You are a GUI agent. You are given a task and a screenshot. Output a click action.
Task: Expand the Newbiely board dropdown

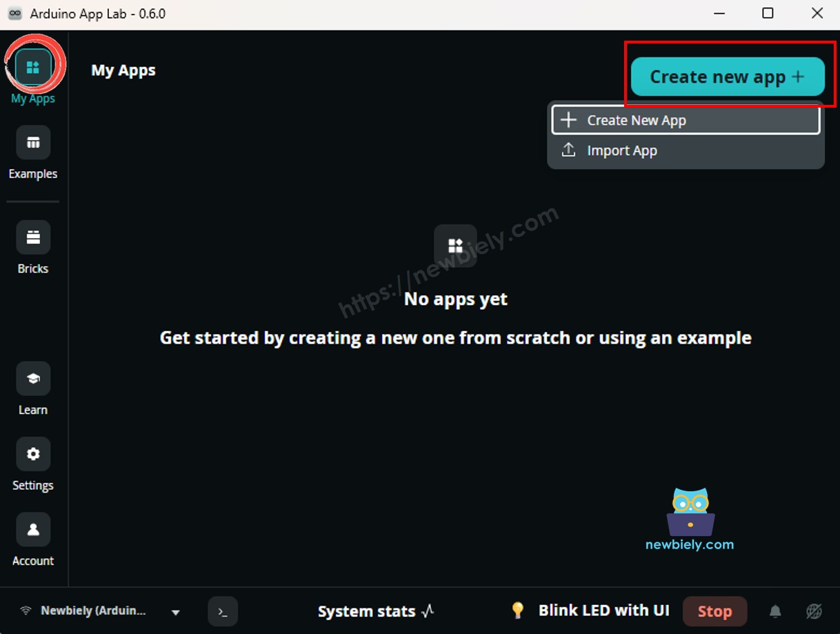point(175,612)
